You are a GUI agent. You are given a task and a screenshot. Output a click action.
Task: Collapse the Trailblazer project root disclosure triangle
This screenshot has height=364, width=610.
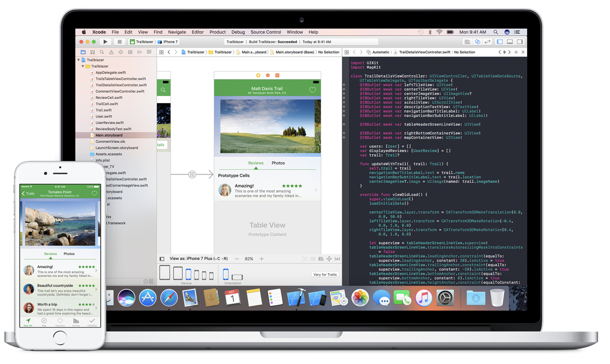[x=79, y=60]
